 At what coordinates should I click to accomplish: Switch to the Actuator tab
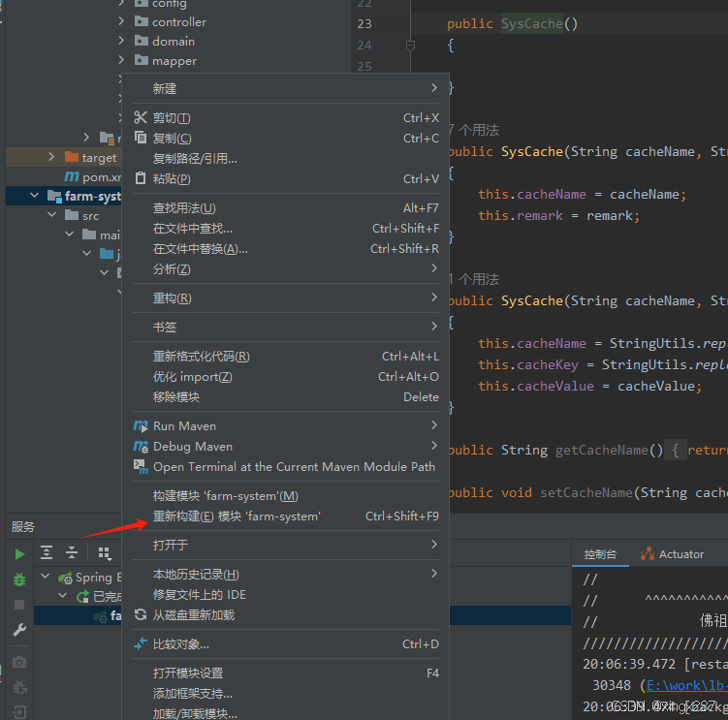coord(672,554)
